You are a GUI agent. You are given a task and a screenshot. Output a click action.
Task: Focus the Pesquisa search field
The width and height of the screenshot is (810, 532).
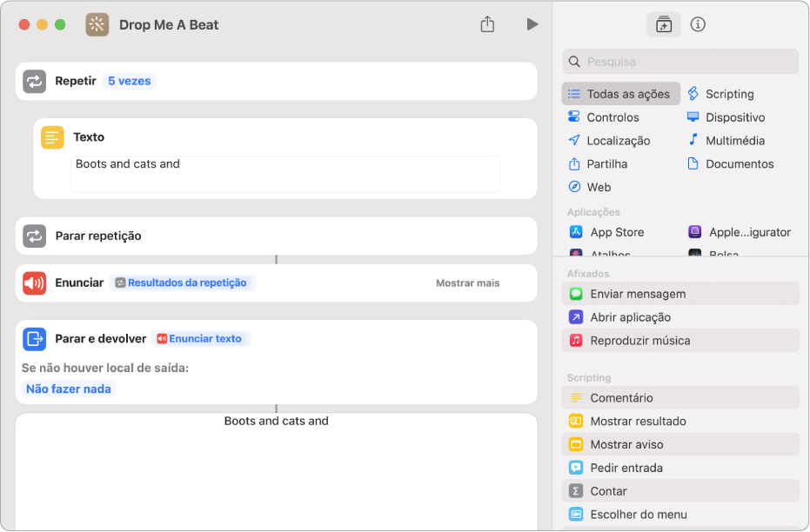point(679,62)
